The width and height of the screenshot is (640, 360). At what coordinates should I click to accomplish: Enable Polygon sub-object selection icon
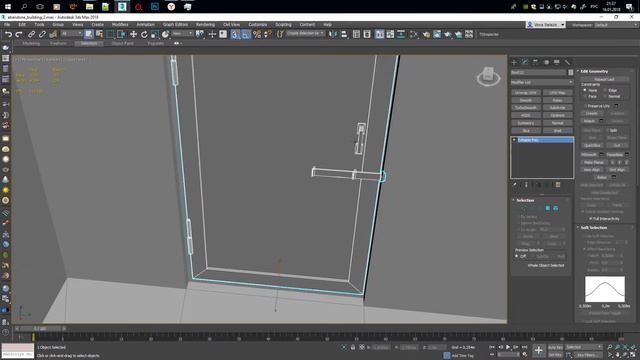click(548, 208)
